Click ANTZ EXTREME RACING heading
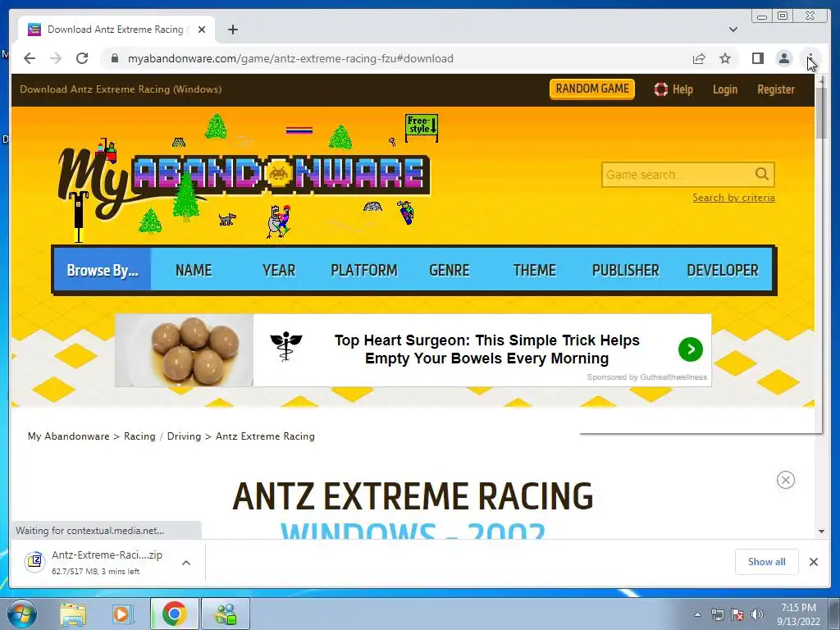The image size is (840, 630). coord(413,495)
